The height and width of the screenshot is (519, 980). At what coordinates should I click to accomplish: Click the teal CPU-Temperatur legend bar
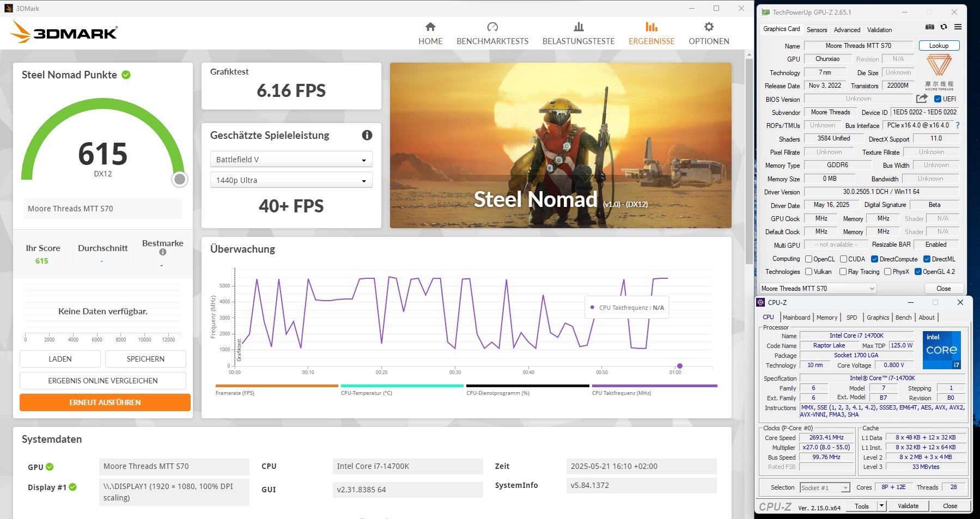[402, 386]
